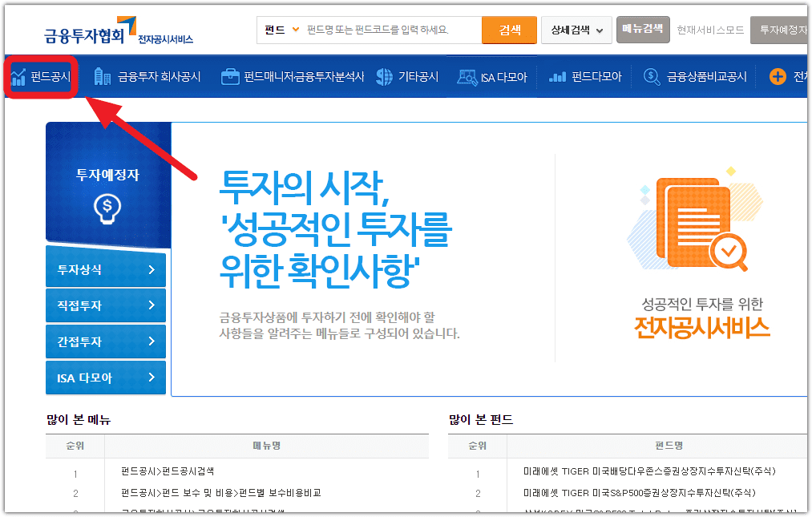
Task: Open 펀드매니저금융투자분석사 via briefcase icon
Action: pos(230,76)
